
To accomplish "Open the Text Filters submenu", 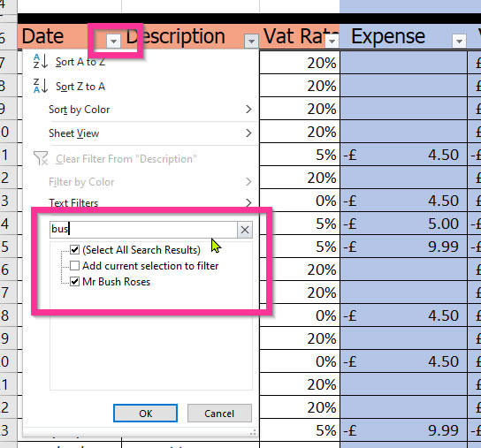I will [x=150, y=202].
